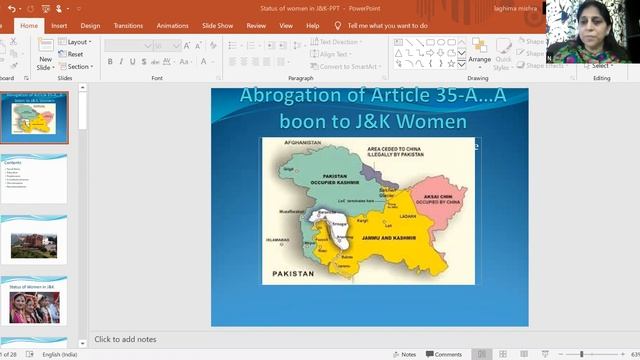Select the text box shape icon
This screenshot has height=360, width=640.
(398, 42)
